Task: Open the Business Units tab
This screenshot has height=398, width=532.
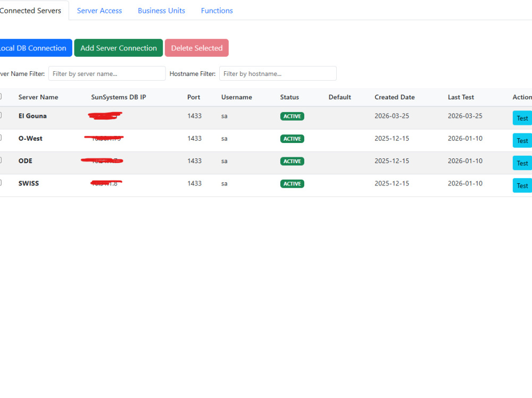Action: 161,11
